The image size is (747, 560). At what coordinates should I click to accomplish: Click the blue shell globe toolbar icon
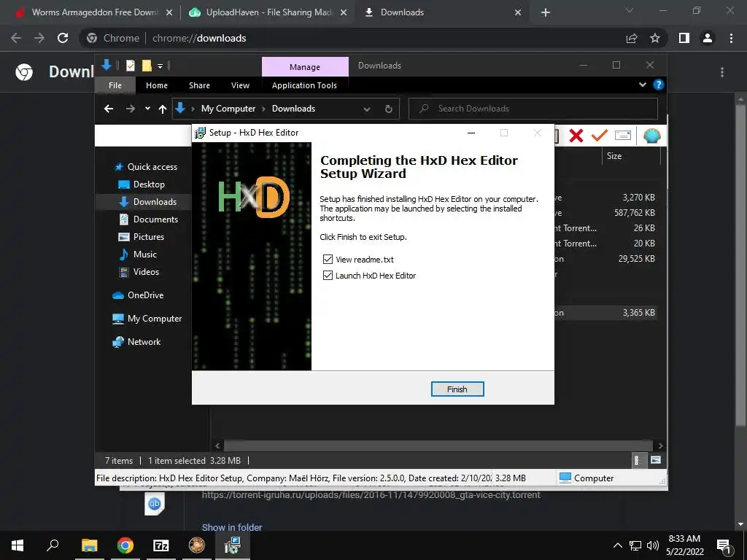tap(651, 136)
